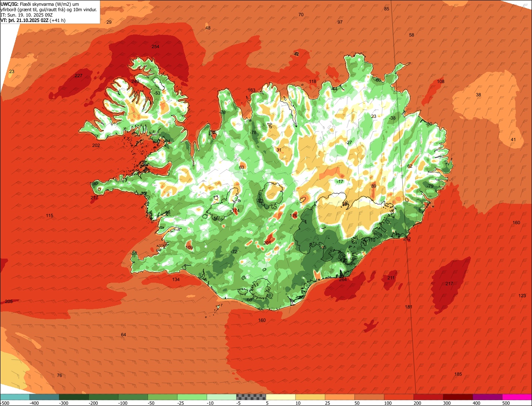Click the legend label 300 on the scale
Viewport: 532px width, 406px height.
pyautogui.click(x=447, y=403)
